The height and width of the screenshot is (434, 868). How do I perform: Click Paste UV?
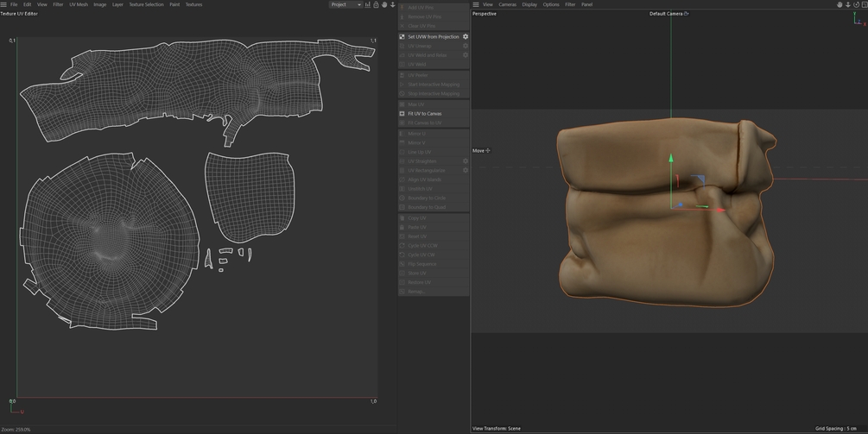click(x=434, y=227)
